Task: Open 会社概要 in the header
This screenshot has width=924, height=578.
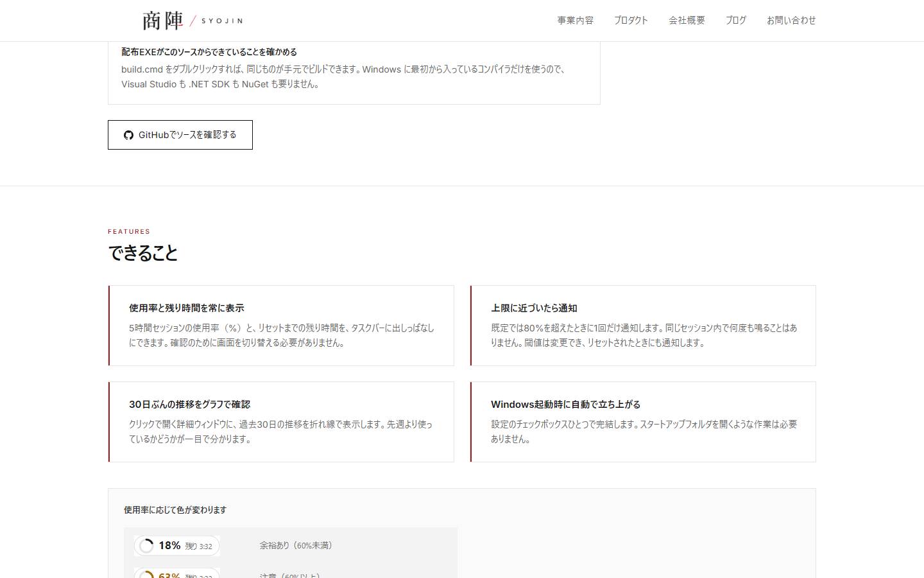Action: click(687, 21)
